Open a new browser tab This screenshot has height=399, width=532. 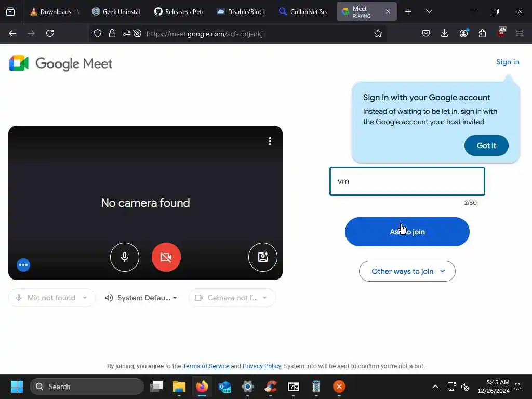pos(408,12)
